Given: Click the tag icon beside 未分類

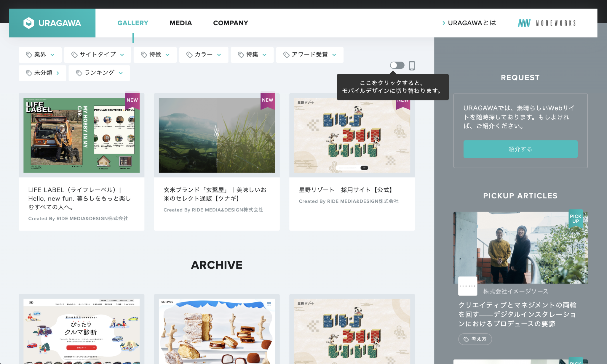Looking at the screenshot, I should point(29,73).
